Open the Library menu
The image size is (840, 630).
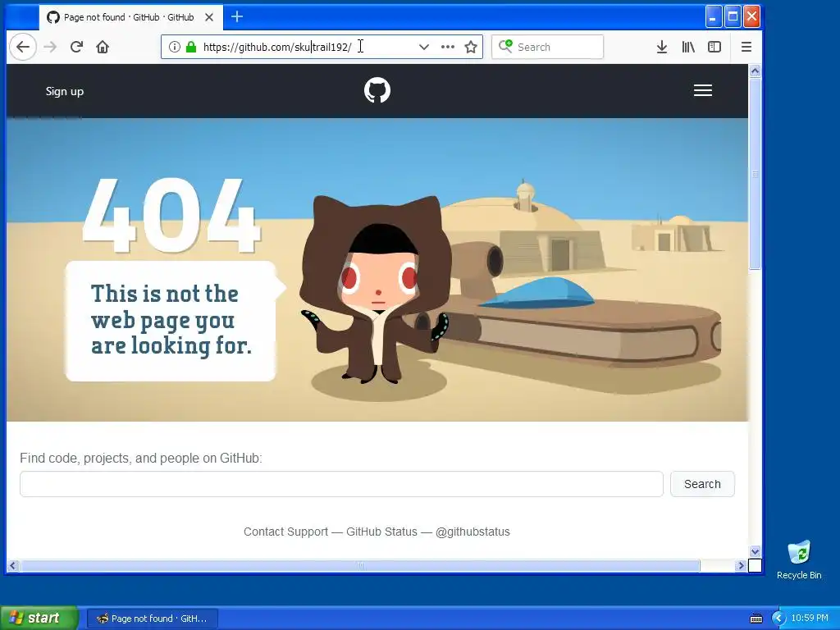[x=688, y=47]
